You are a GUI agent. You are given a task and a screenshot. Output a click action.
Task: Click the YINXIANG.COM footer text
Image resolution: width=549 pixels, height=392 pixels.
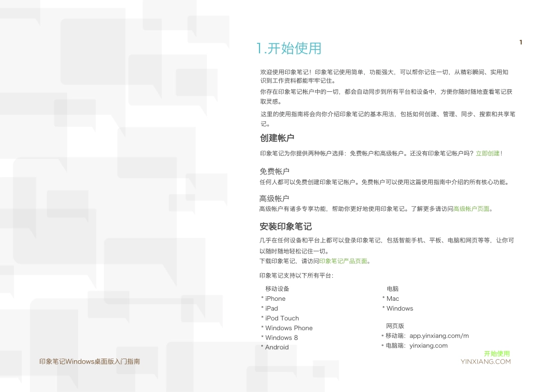point(485,361)
